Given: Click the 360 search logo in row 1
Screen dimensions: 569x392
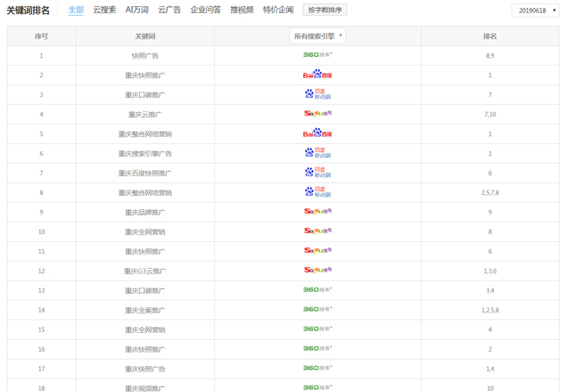Looking at the screenshot, I should click(x=318, y=55).
